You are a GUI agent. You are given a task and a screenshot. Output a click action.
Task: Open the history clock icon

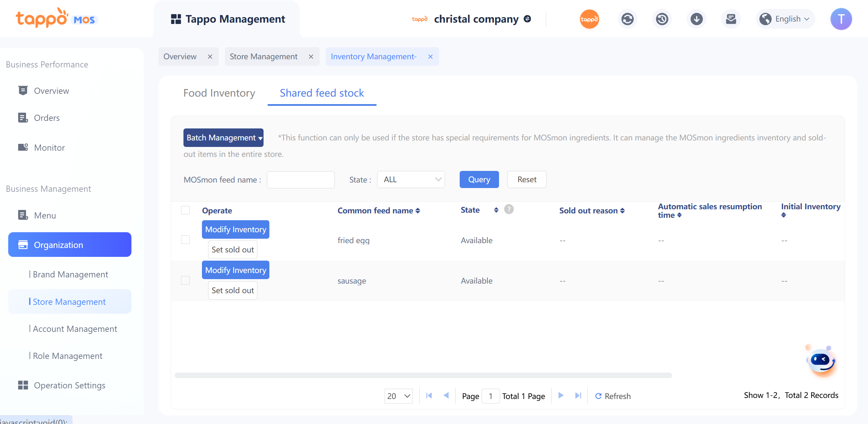[662, 19]
